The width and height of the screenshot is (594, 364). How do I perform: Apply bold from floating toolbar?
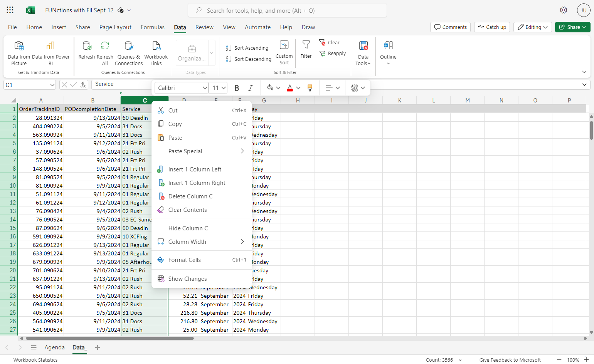coord(237,88)
